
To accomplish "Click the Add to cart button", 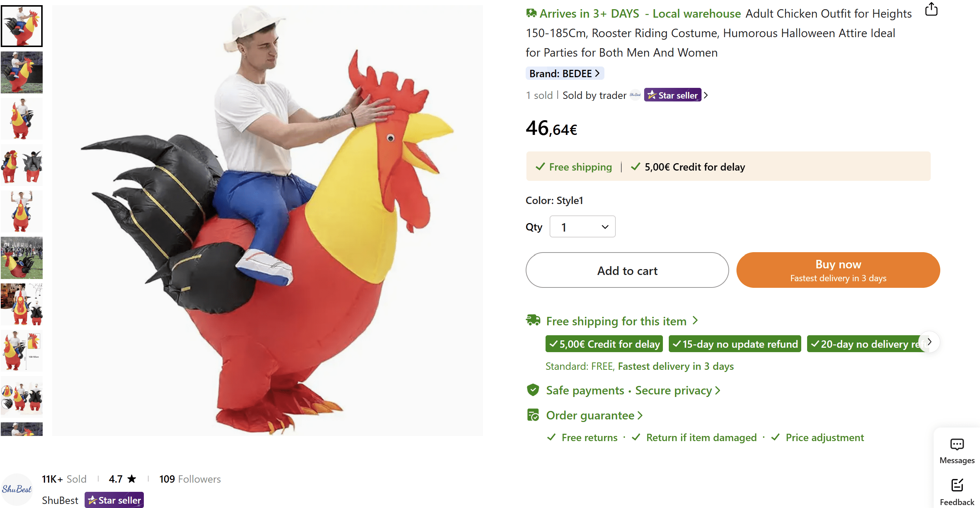I will (627, 270).
